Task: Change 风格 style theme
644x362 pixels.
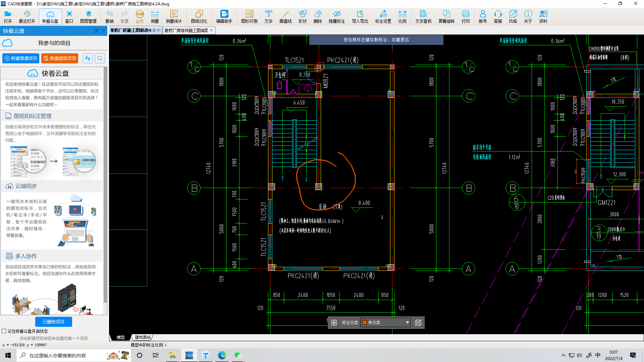Action: coord(513,16)
